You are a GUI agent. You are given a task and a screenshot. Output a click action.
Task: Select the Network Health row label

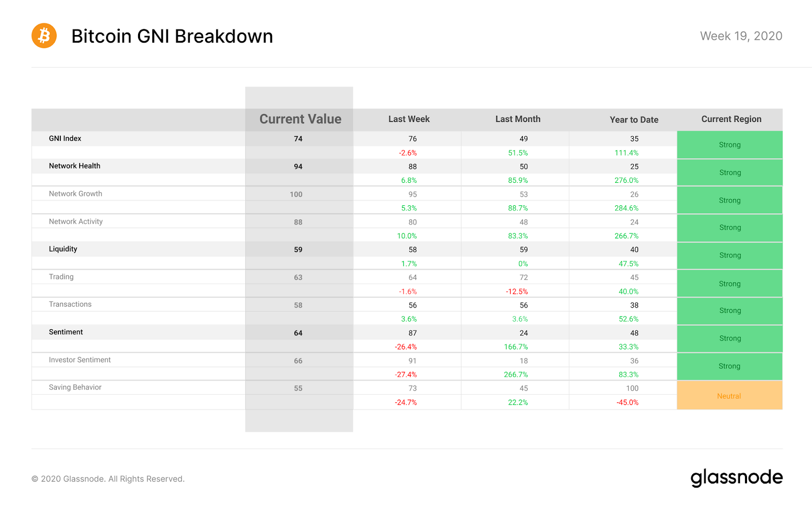pos(75,166)
